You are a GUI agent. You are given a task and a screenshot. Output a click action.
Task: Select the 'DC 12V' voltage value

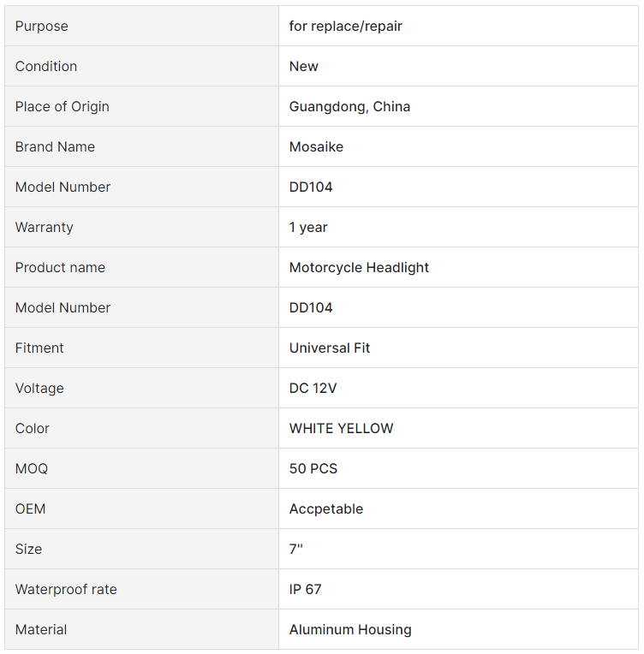(x=313, y=389)
